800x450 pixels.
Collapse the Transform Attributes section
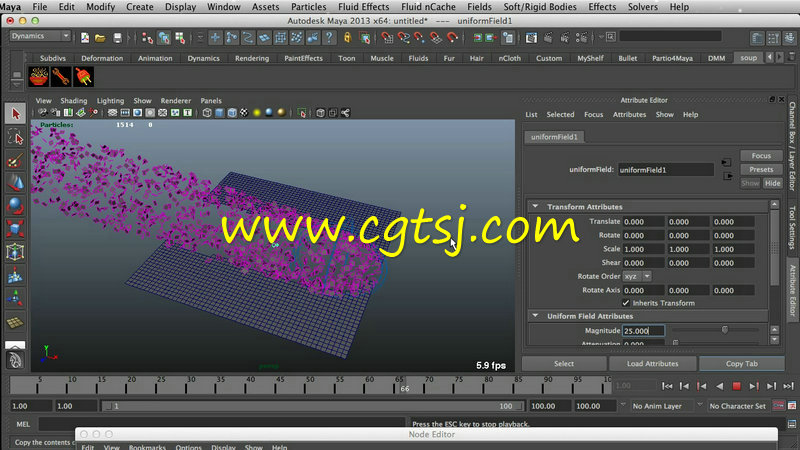click(x=535, y=207)
